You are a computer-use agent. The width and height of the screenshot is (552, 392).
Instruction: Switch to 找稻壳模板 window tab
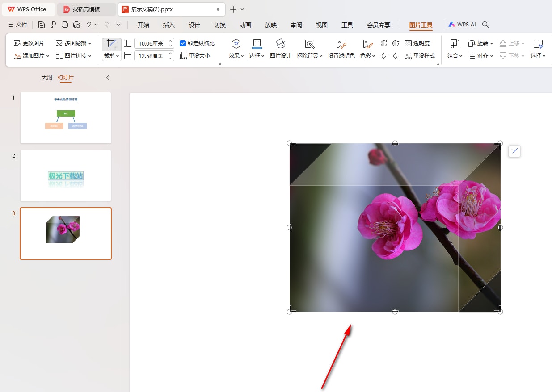coord(87,9)
